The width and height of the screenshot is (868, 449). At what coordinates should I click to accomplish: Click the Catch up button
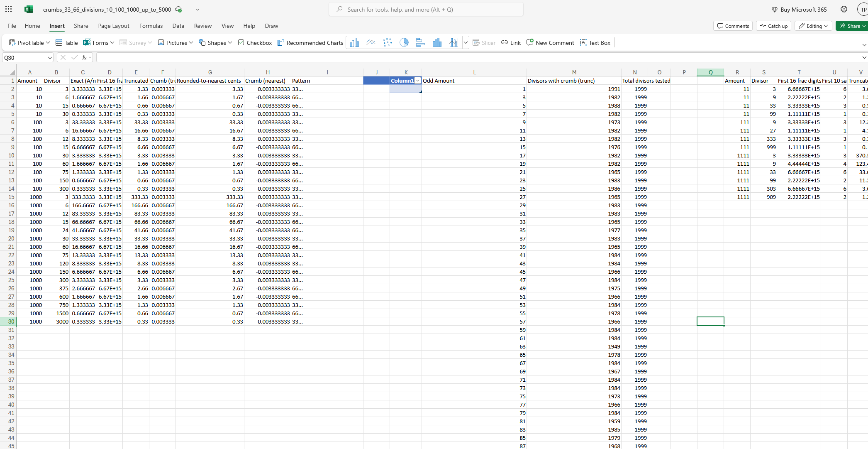coord(773,26)
